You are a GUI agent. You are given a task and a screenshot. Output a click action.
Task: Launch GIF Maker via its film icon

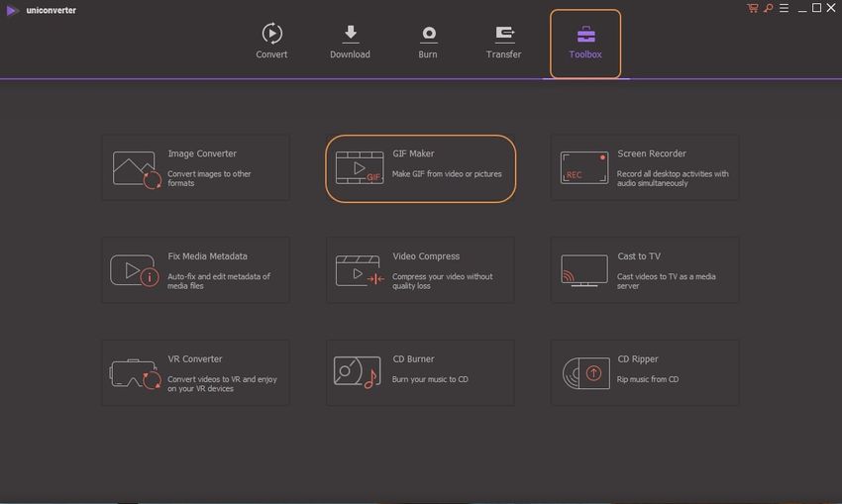[x=360, y=168]
